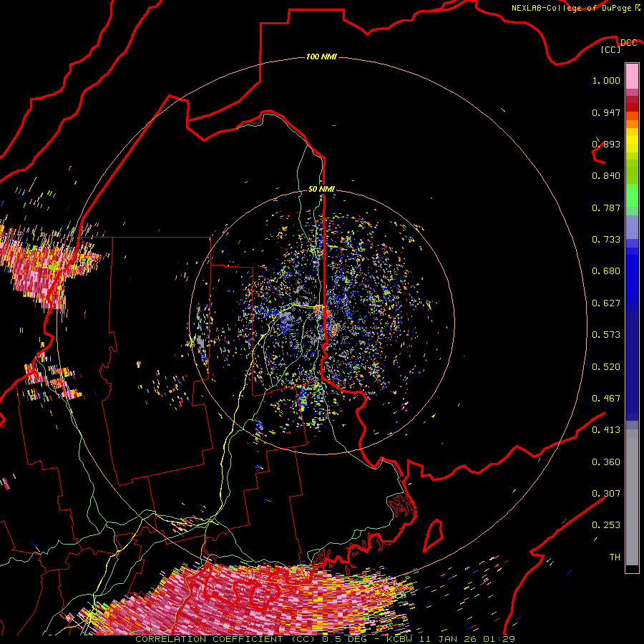The image size is (644, 644).
Task: Click the 100 NMI range ring label
Action: [x=321, y=57]
